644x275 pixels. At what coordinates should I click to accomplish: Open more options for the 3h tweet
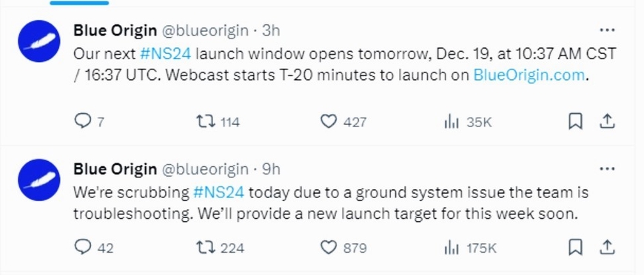click(x=607, y=30)
